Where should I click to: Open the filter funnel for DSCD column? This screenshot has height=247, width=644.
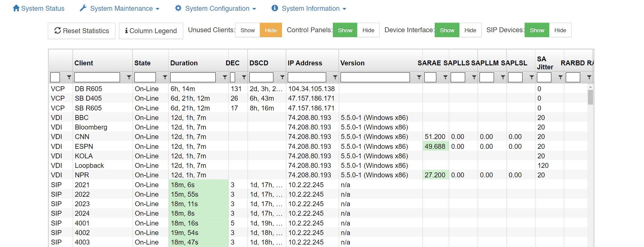point(282,77)
